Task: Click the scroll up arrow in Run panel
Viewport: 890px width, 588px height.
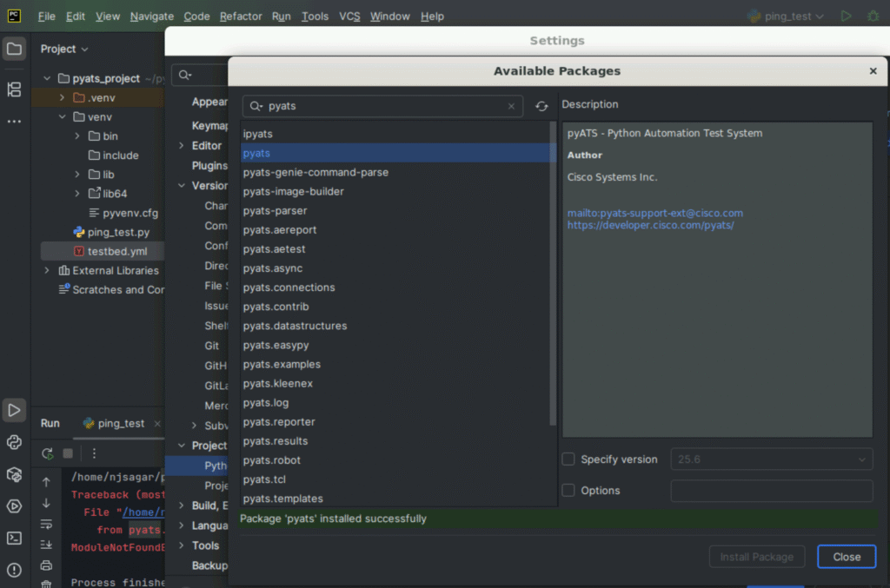Action: click(x=47, y=482)
